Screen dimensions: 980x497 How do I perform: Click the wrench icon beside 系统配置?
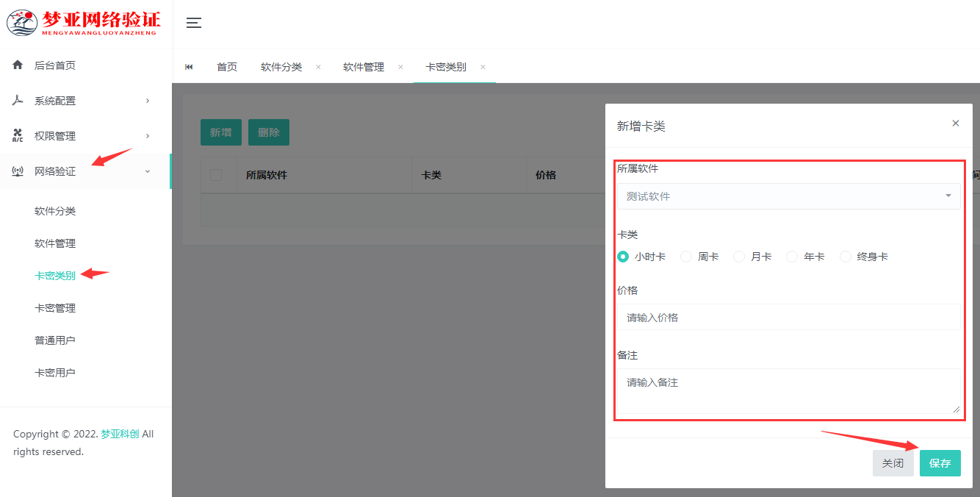point(18,100)
